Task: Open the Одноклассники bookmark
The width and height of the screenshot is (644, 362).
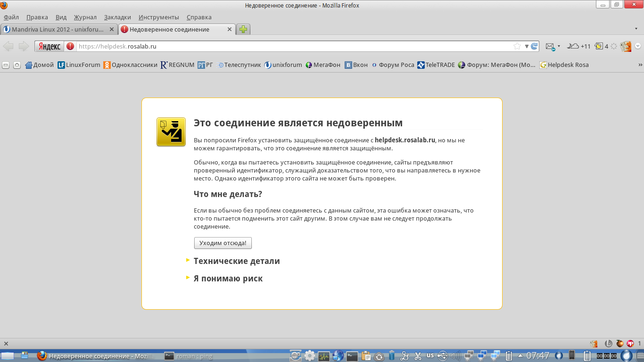Action: (131, 65)
